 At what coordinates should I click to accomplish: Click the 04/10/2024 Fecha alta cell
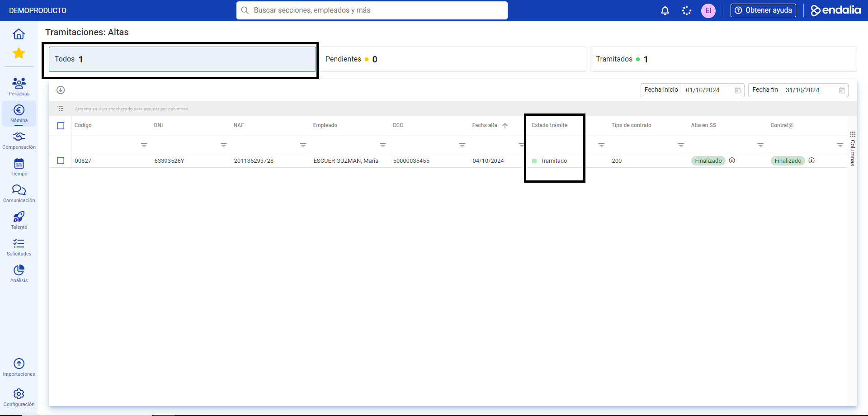[488, 161]
